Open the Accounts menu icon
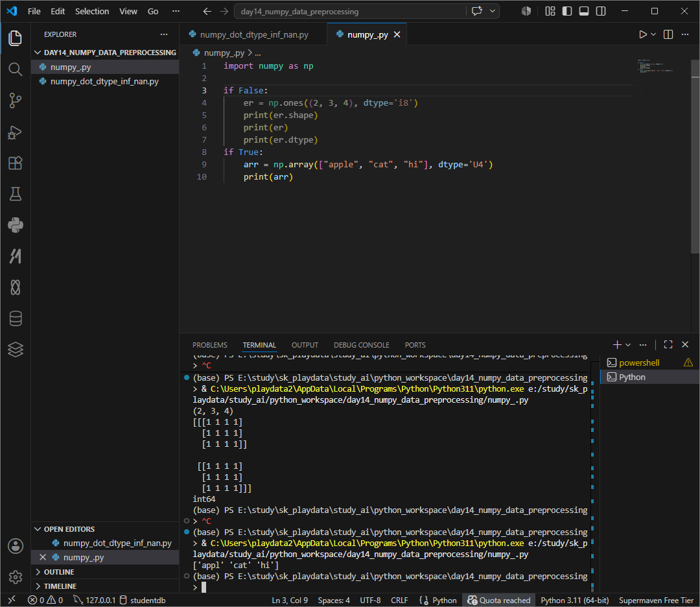700x607 pixels. [x=15, y=546]
